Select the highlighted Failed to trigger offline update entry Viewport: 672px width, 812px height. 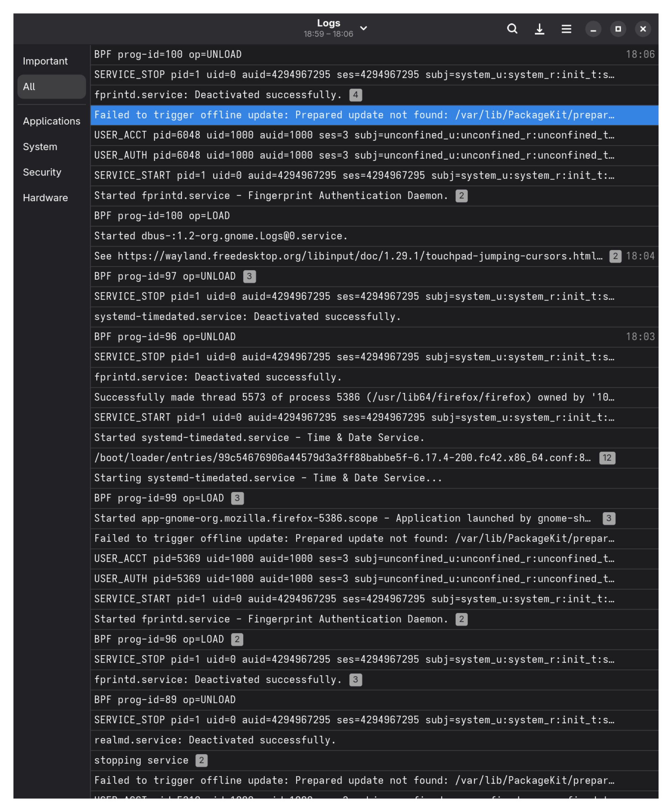(x=374, y=115)
